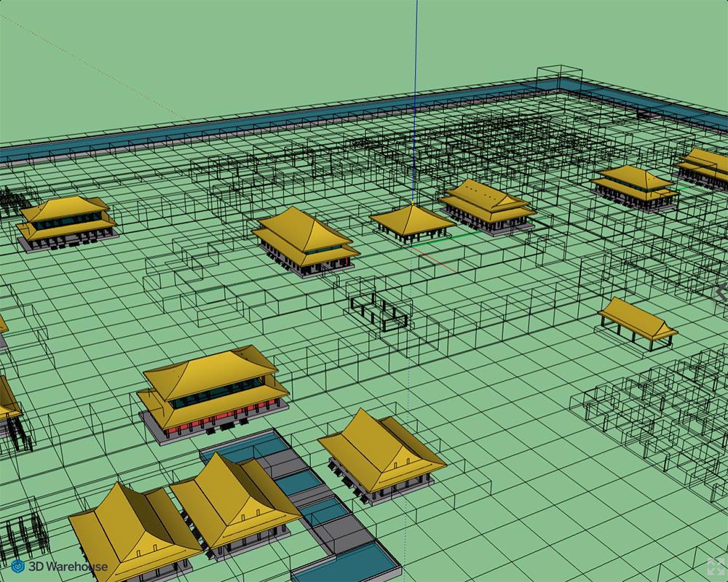The image size is (728, 582).
Task: Select the far-left two-tier yellow-roofed hall
Action: coord(66,220)
